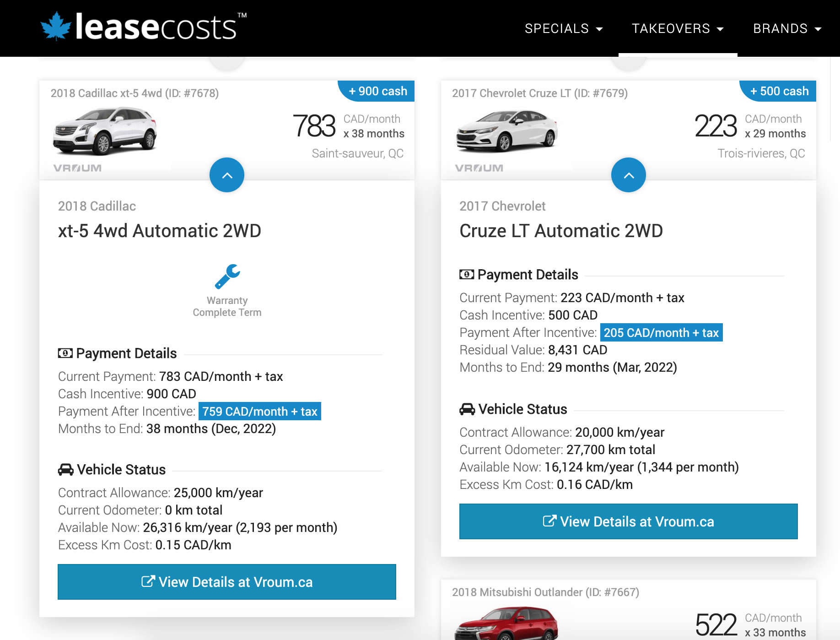Image resolution: width=840 pixels, height=640 pixels.
Task: Click the 'xt-5 4wd Automatic 2WD' heading
Action: [x=160, y=231]
